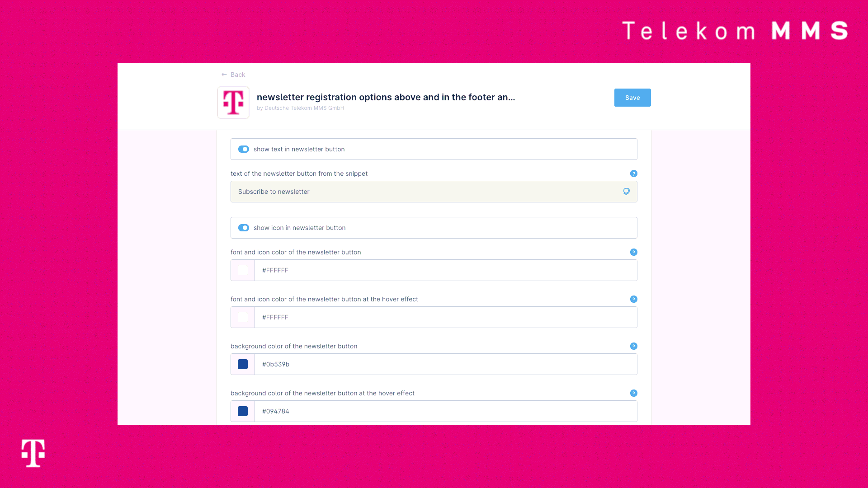The width and height of the screenshot is (868, 488).
Task: Click the help icon next to font and icon color
Action: (634, 252)
